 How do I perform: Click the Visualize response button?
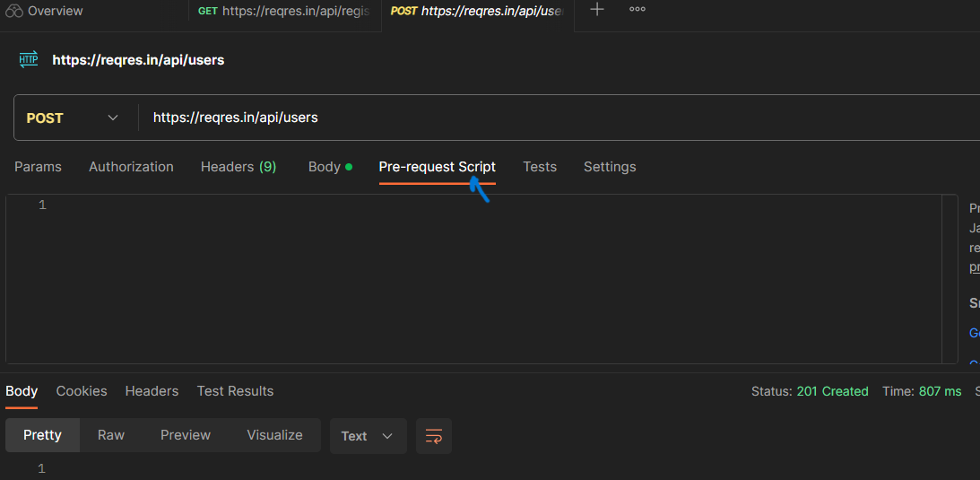pos(274,435)
